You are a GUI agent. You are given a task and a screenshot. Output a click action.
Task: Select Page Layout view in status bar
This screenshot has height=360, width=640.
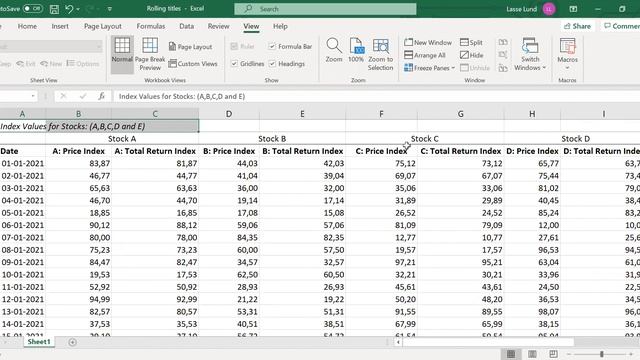click(x=532, y=354)
